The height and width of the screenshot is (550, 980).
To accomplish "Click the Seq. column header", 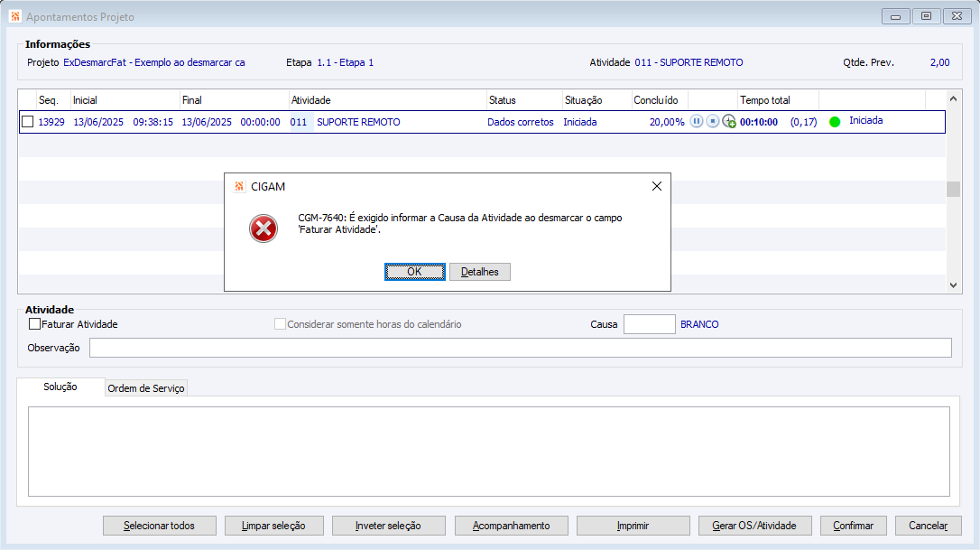I will (52, 100).
